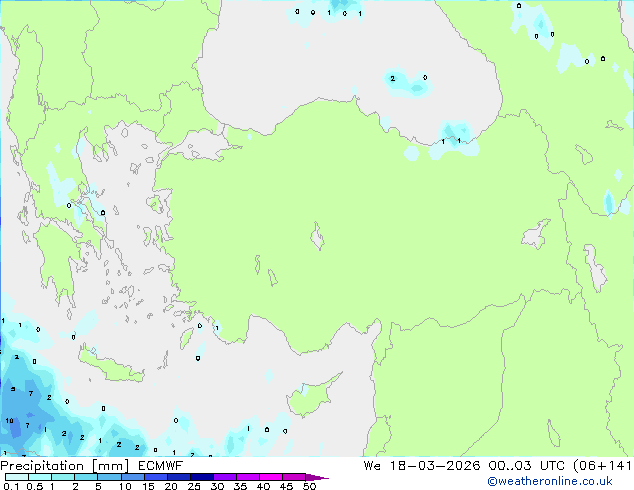
Task: Click the legend label '35'
Action: [x=240, y=486]
